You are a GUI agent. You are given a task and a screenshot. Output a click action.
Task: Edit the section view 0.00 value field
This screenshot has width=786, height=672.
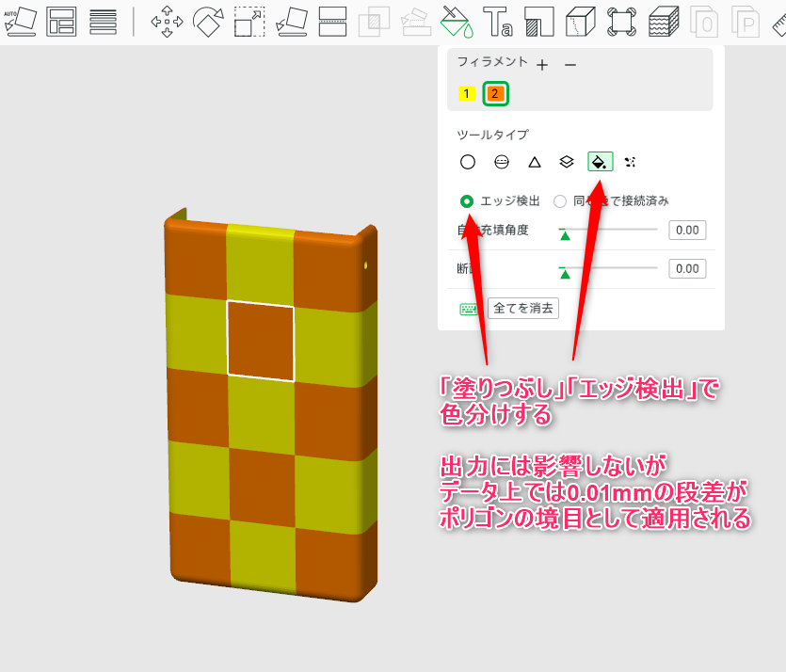(x=687, y=268)
